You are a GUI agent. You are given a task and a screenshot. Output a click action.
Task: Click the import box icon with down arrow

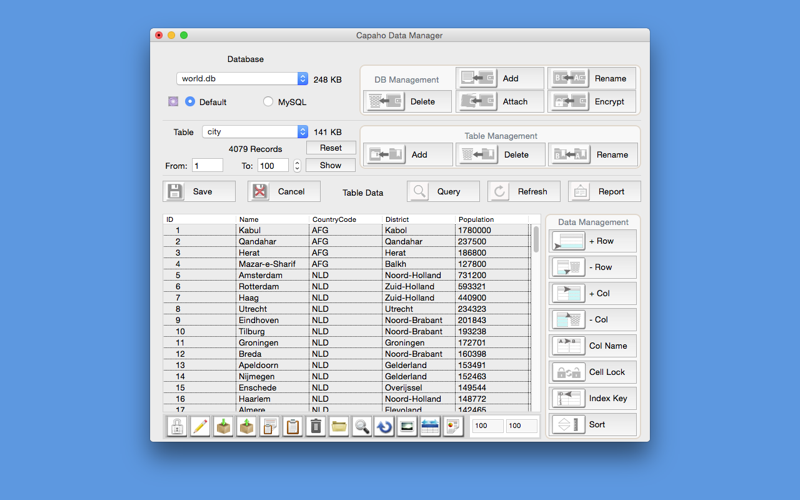click(x=223, y=426)
